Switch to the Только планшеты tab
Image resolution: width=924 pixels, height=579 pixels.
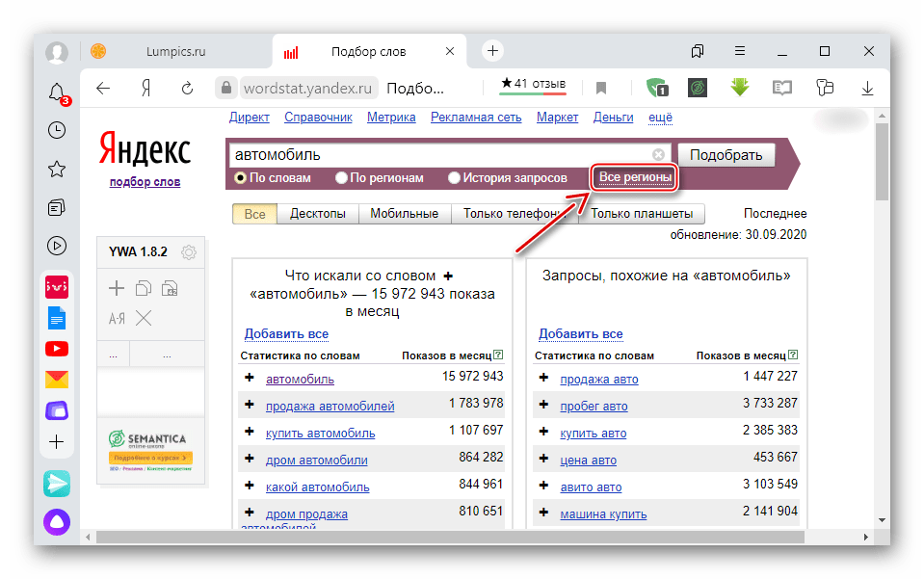[x=640, y=213]
